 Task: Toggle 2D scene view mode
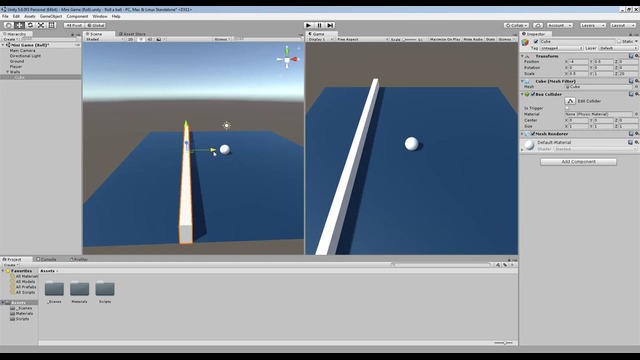(x=131, y=39)
